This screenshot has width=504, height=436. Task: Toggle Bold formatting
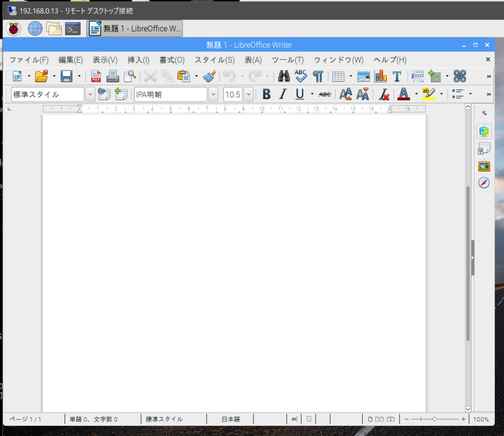(x=266, y=94)
